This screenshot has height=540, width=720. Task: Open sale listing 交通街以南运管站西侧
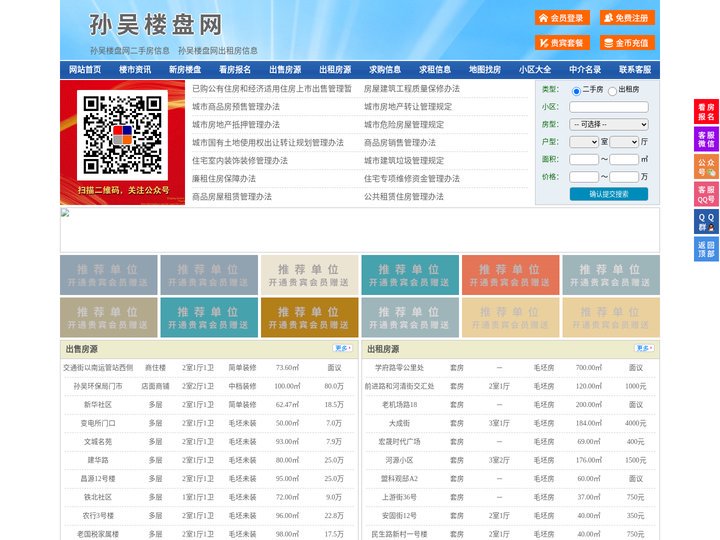click(x=98, y=368)
